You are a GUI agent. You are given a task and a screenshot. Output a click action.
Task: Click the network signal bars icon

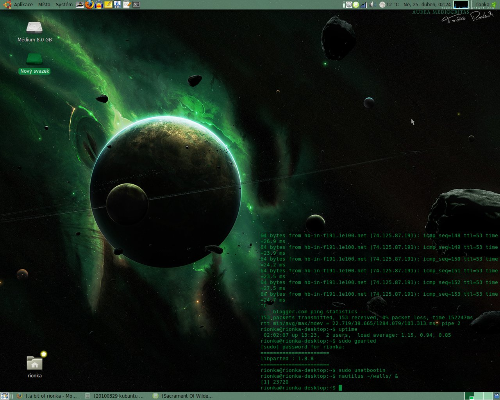(x=364, y=5)
